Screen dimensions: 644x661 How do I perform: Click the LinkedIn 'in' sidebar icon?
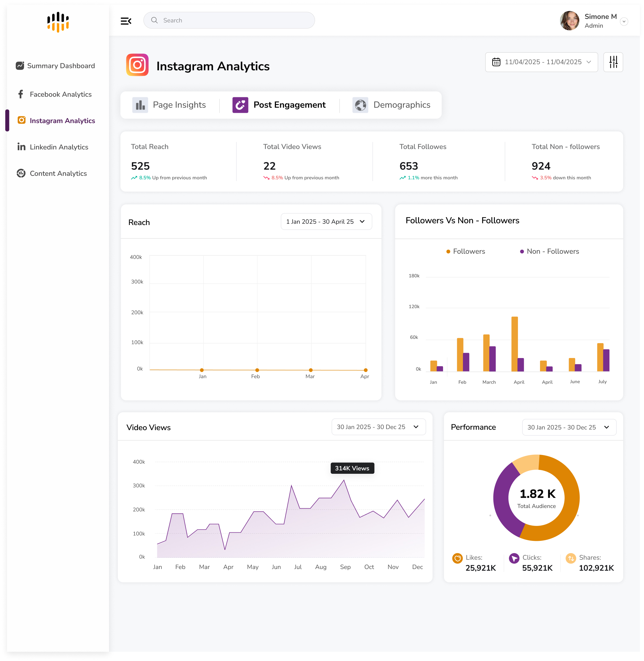[x=21, y=146]
